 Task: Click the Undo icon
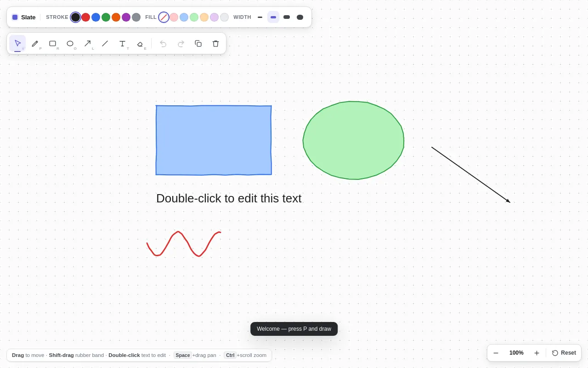click(163, 43)
